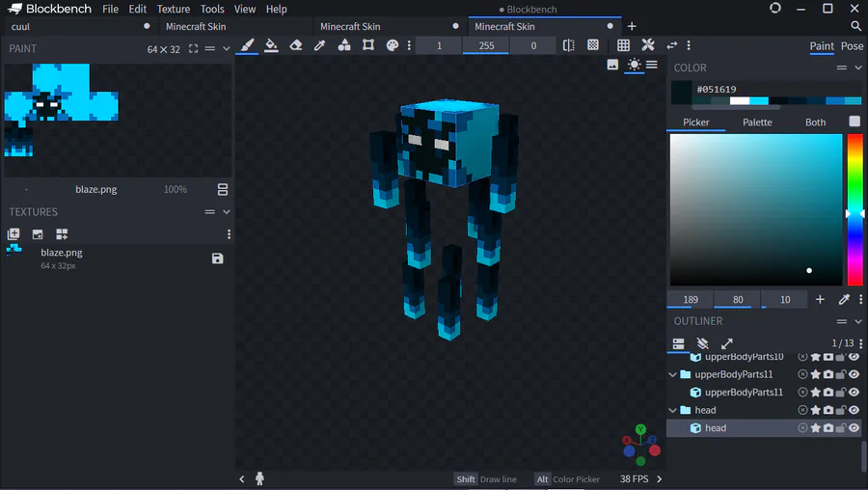Click the crossed-layers icon in the Outliner toolbar
The image size is (868, 490).
pos(702,343)
